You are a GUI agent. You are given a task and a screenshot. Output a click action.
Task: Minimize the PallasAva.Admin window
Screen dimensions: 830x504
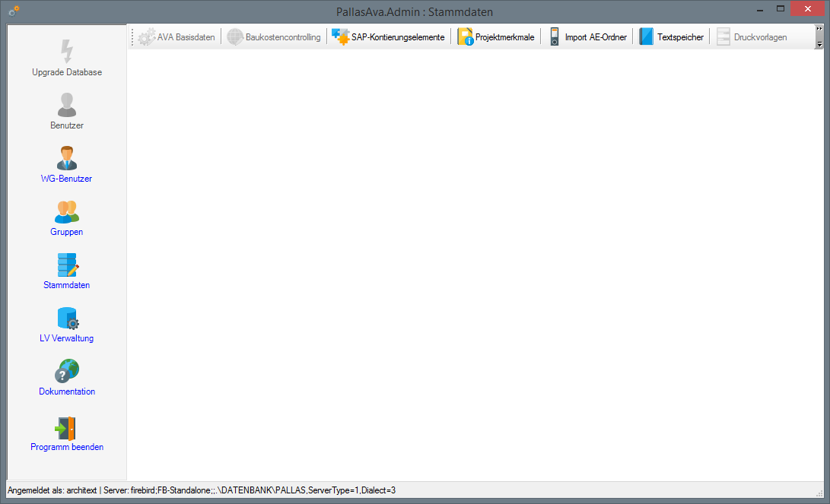760,10
